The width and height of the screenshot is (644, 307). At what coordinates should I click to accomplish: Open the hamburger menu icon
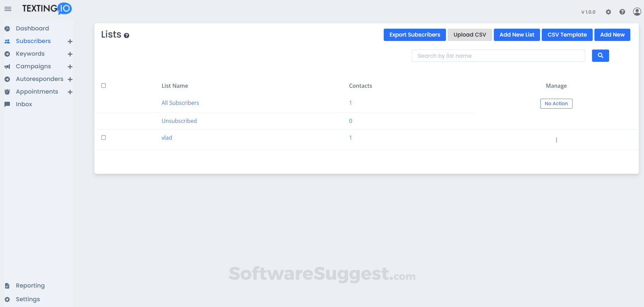[x=8, y=9]
